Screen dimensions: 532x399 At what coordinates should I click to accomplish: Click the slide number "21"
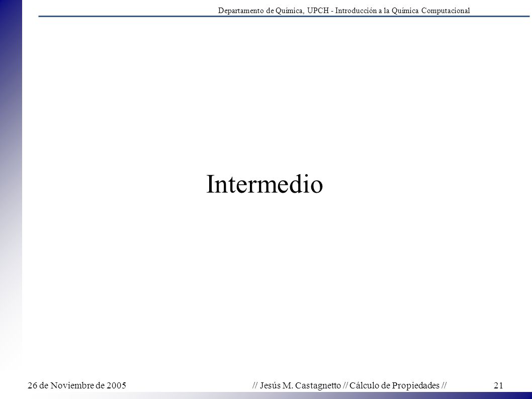coord(498,385)
